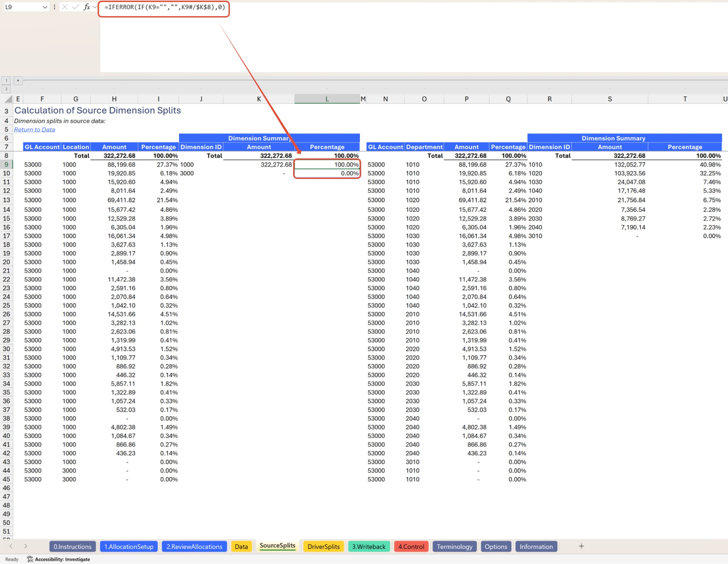The height and width of the screenshot is (564, 728).
Task: Click the Return to Data link
Action: point(34,129)
